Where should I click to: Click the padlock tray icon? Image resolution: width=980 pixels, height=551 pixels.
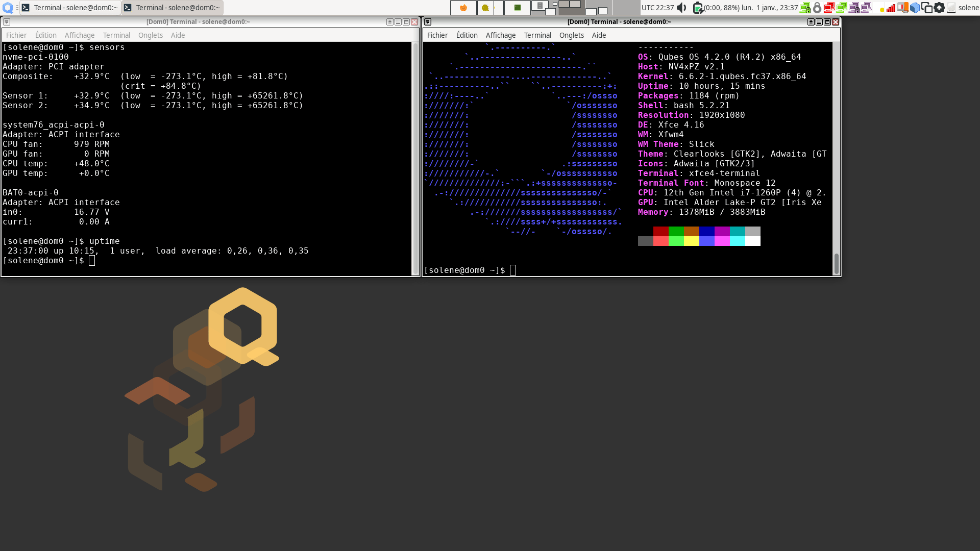click(x=817, y=8)
